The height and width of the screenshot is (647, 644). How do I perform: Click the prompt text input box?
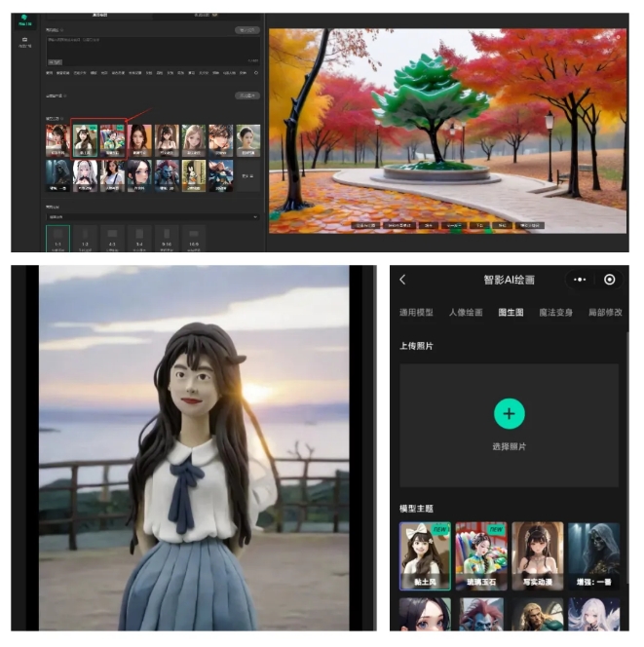(146, 49)
